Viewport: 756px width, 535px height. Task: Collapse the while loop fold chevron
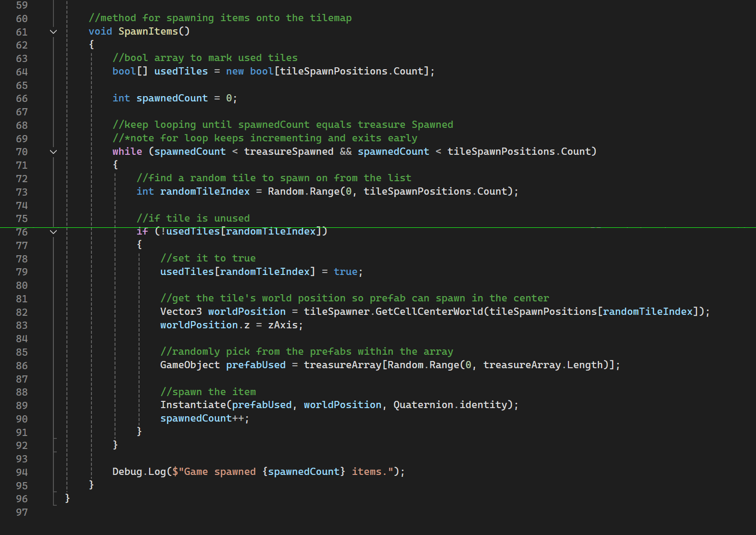click(53, 152)
